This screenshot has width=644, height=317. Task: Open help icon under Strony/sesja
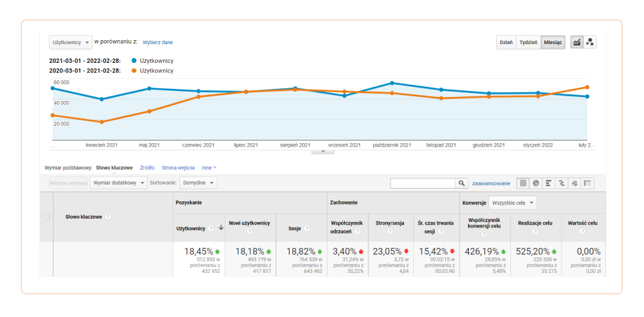coord(390,231)
